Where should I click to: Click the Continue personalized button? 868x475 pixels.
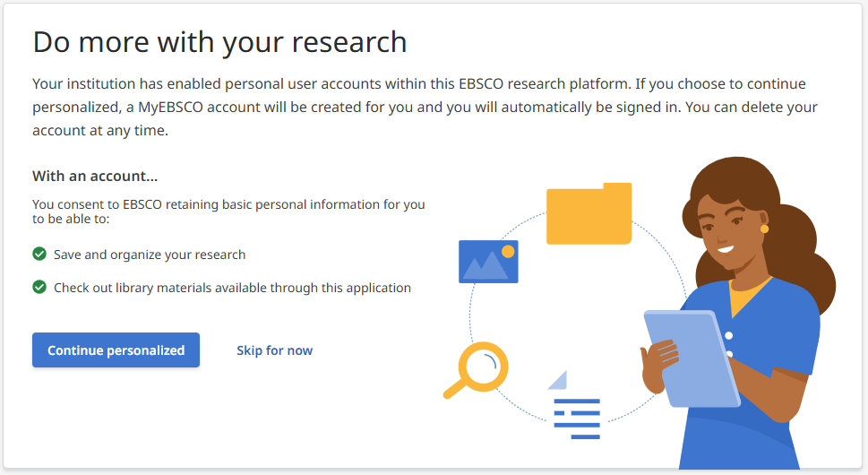[116, 350]
